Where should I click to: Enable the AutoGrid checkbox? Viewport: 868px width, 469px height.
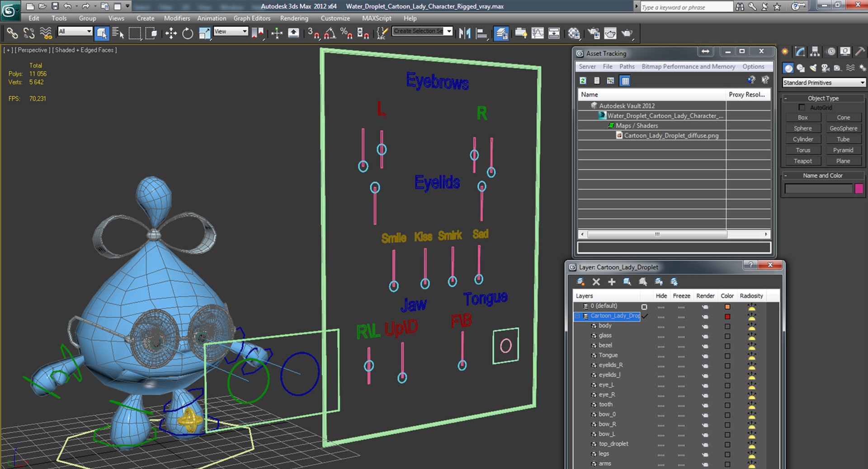click(802, 108)
